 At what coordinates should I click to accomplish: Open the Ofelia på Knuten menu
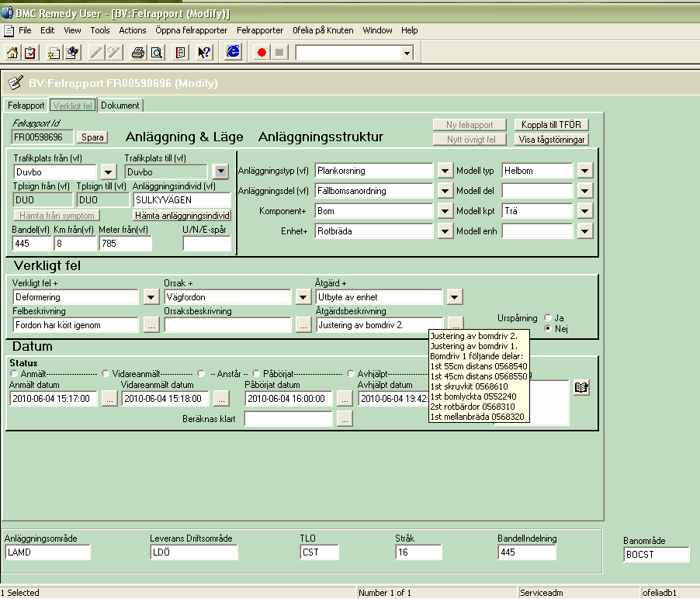pos(323,30)
